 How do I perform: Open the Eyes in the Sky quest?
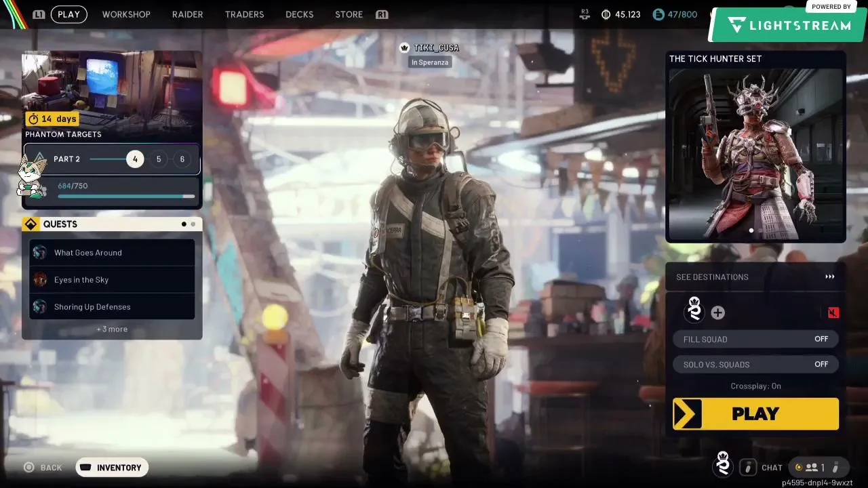[x=112, y=280]
